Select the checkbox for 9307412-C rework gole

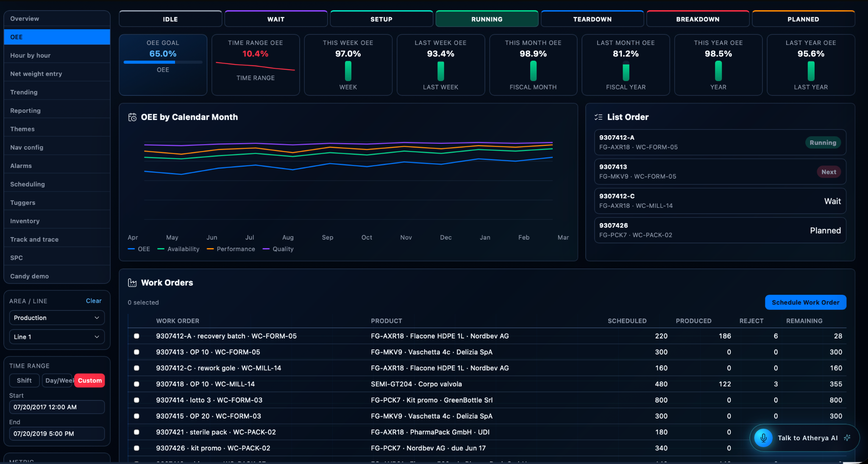point(136,368)
